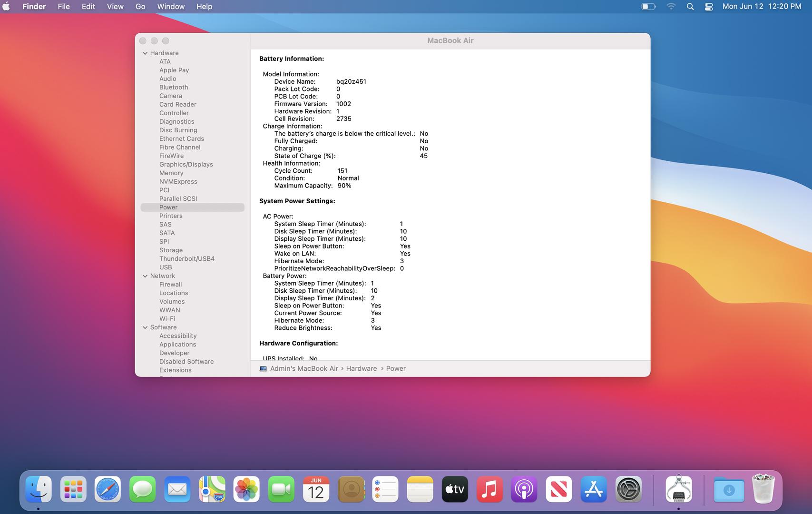Open Downloads folder in dock

coord(729,489)
